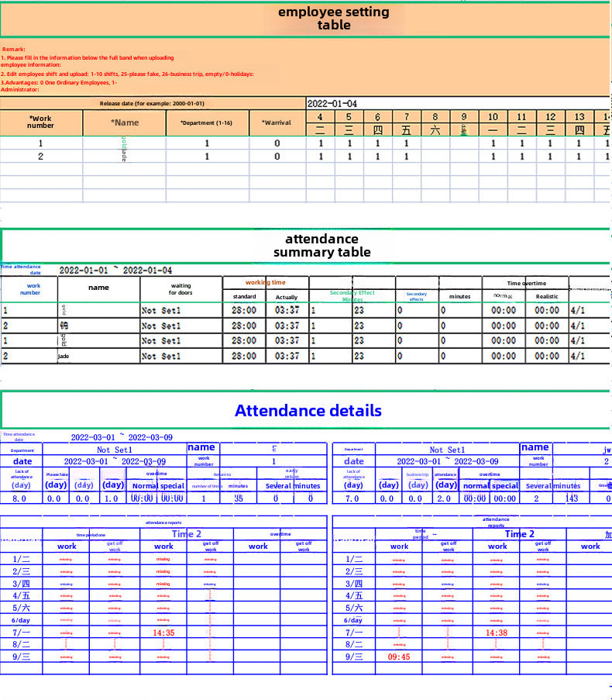612x700 pixels.
Task: Click day column header 4 in employee table
Action: click(320, 117)
